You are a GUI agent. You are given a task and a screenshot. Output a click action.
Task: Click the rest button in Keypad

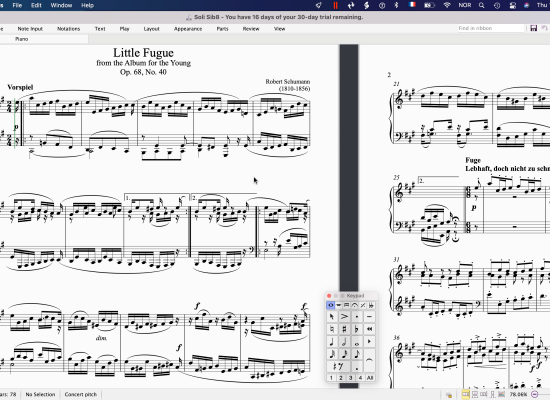(338, 366)
